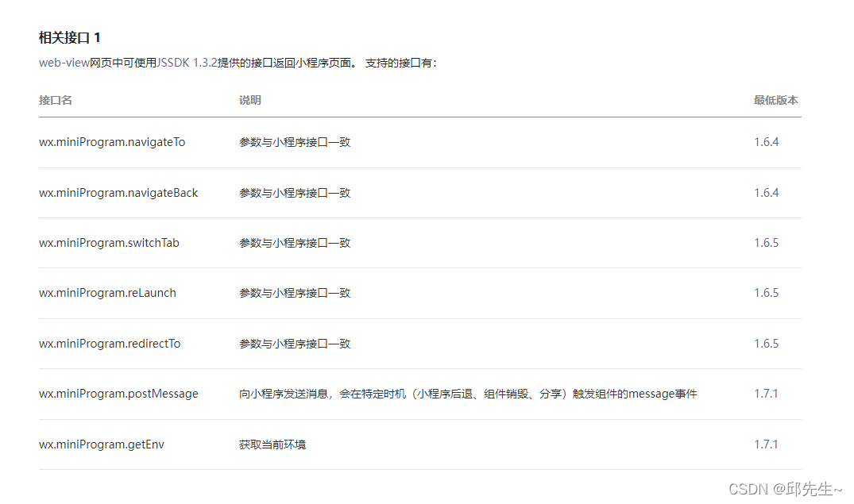Image resolution: width=854 pixels, height=504 pixels.
Task: Click description text in switchTab row
Action: tap(295, 243)
